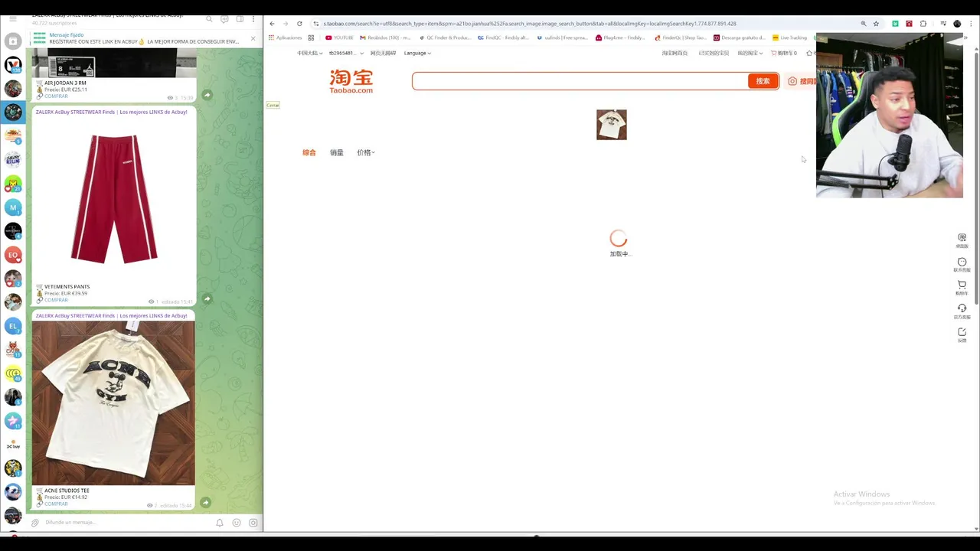
Task: Open the Telegram archived chats folder
Action: click(13, 41)
